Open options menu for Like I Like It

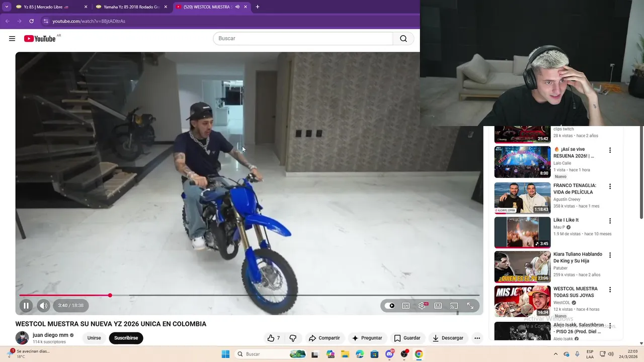610,221
